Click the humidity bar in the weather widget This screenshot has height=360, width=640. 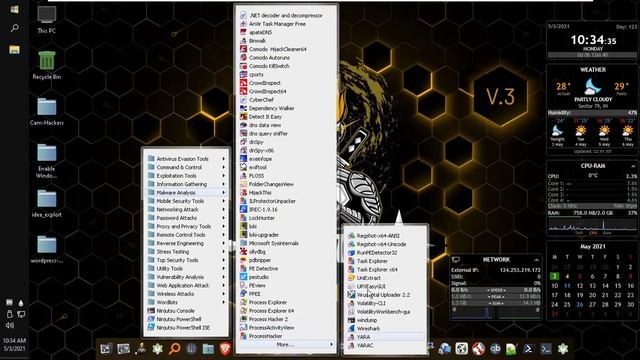tap(593, 113)
